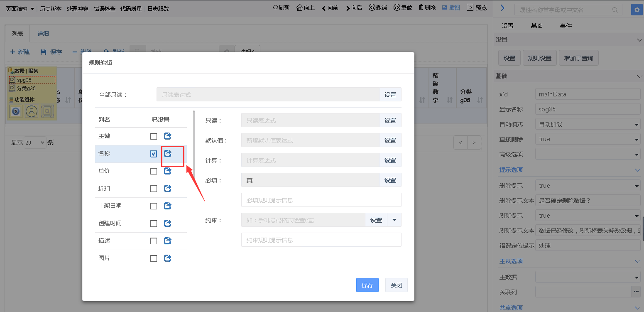Open the 历史版本 menu item

51,9
